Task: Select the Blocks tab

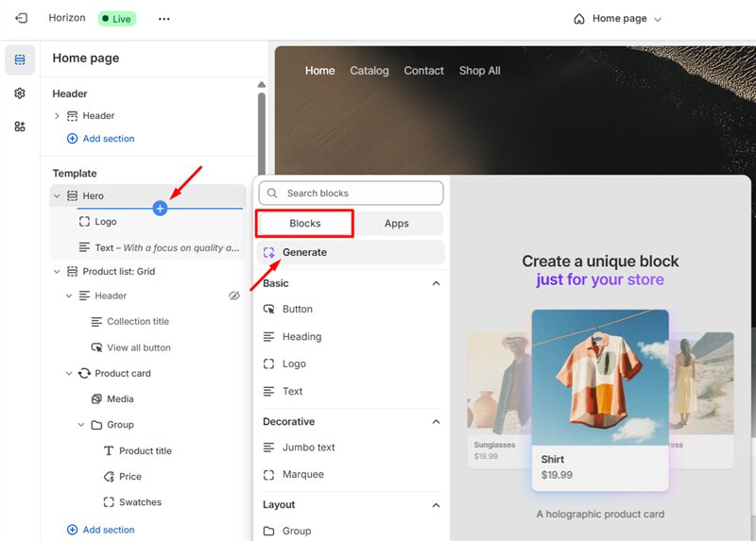Action: click(x=304, y=224)
